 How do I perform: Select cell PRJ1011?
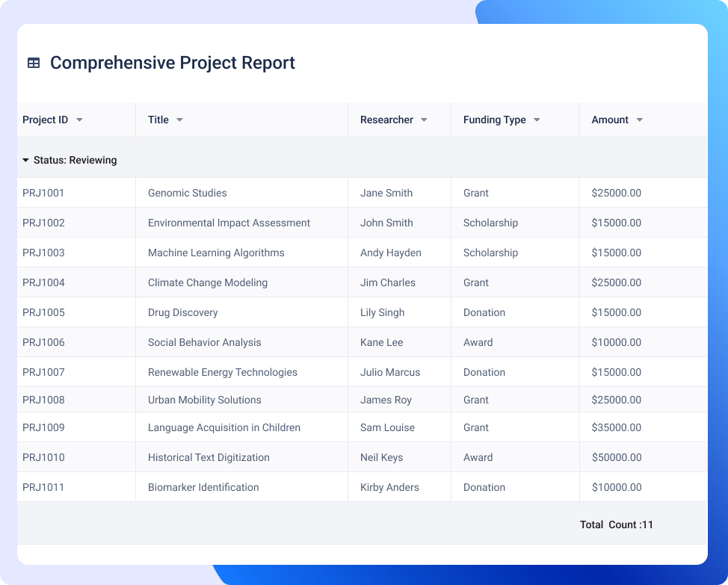pos(43,488)
